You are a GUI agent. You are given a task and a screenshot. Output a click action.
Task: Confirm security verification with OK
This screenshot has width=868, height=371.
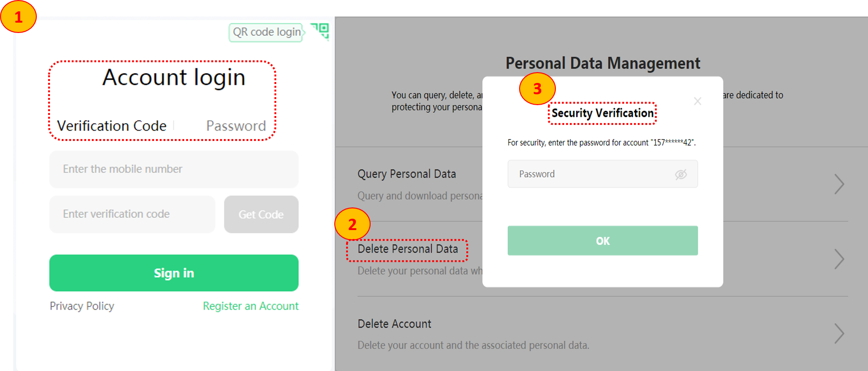pos(602,240)
